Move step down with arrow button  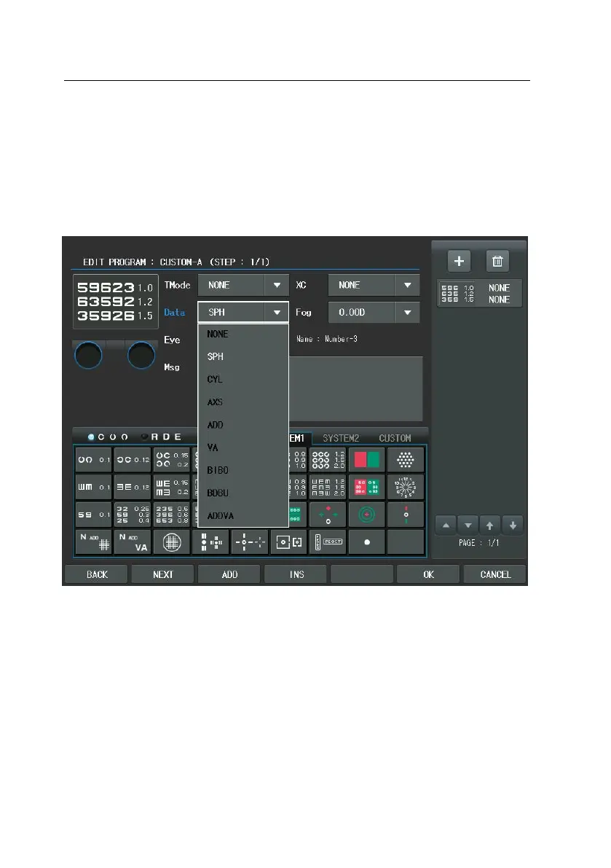513,525
